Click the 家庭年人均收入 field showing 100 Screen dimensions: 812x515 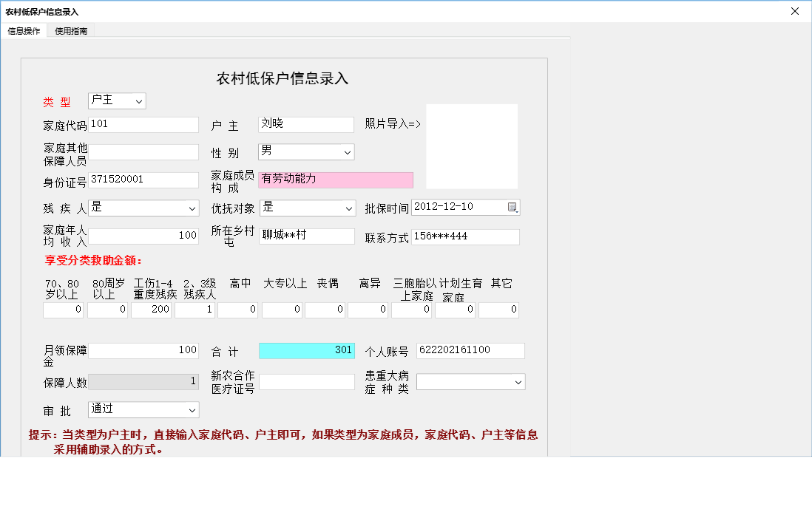144,235
